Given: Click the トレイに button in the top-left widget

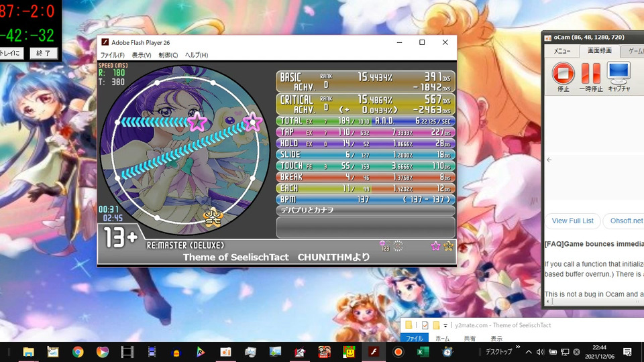Looking at the screenshot, I should point(11,53).
